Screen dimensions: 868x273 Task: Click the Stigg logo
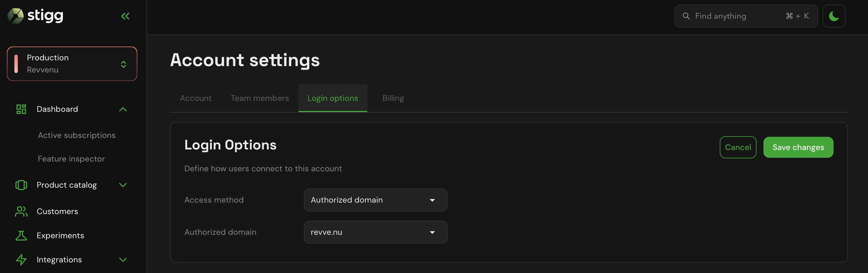pyautogui.click(x=35, y=16)
